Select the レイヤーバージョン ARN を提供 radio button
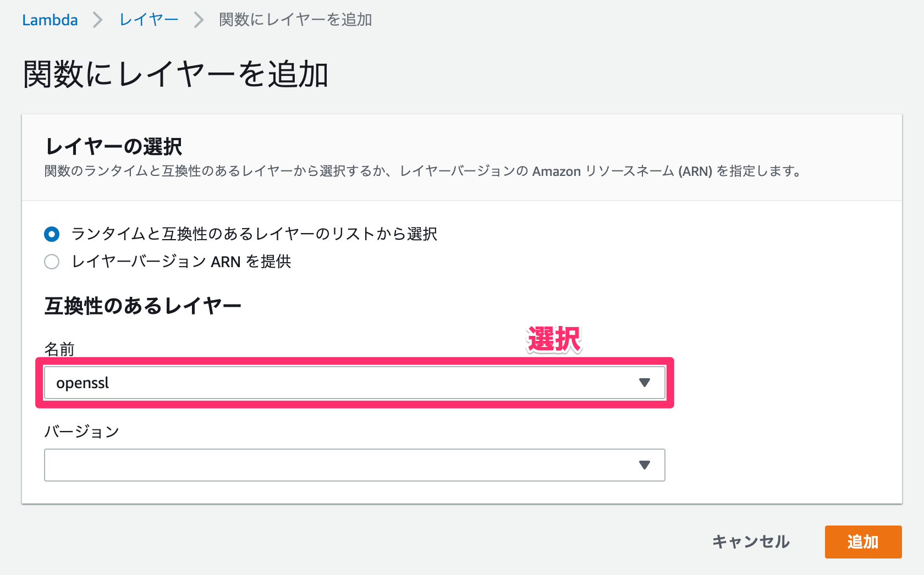Image resolution: width=924 pixels, height=575 pixels. click(x=52, y=262)
